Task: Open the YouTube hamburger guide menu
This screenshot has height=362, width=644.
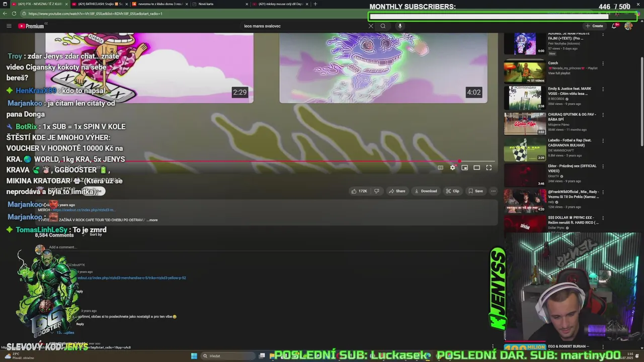Action: coord(9,26)
